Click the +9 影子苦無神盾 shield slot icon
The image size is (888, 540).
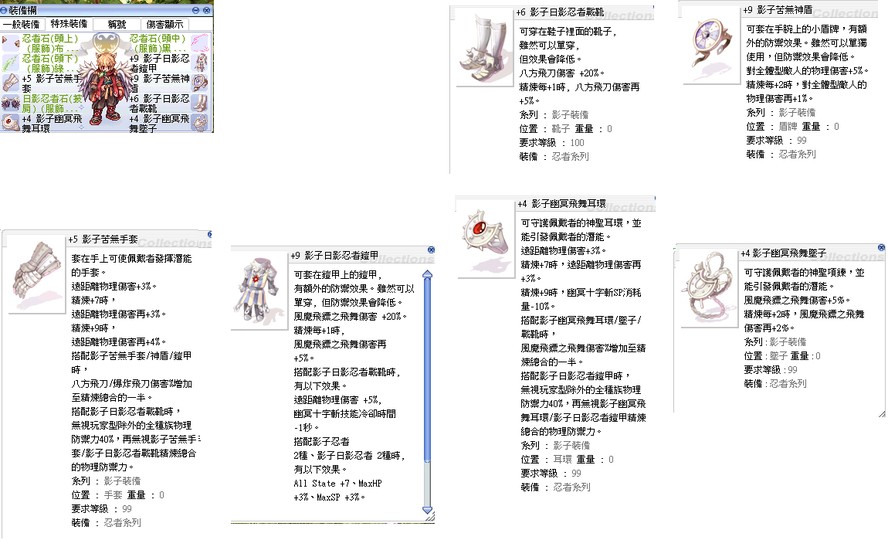tap(200, 83)
